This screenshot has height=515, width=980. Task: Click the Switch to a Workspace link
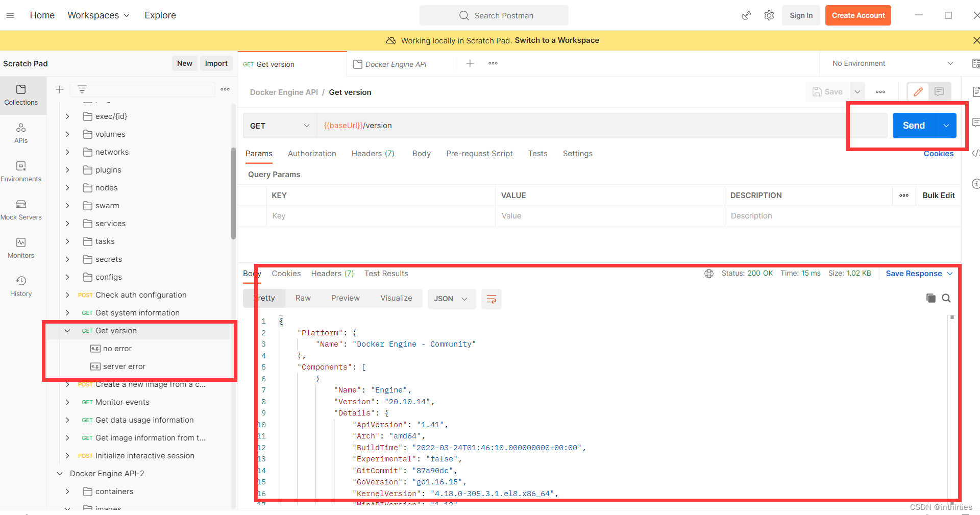(557, 40)
